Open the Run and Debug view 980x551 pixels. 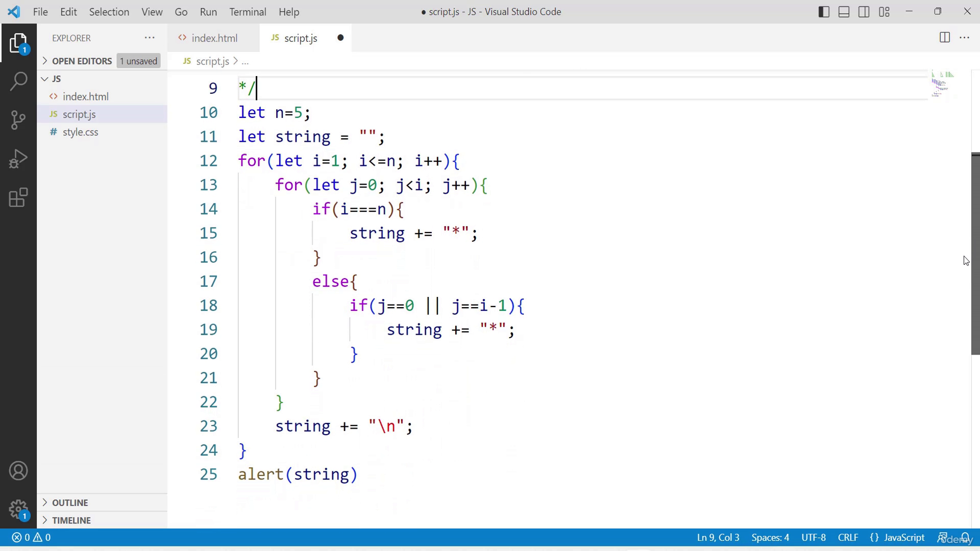coord(18,159)
